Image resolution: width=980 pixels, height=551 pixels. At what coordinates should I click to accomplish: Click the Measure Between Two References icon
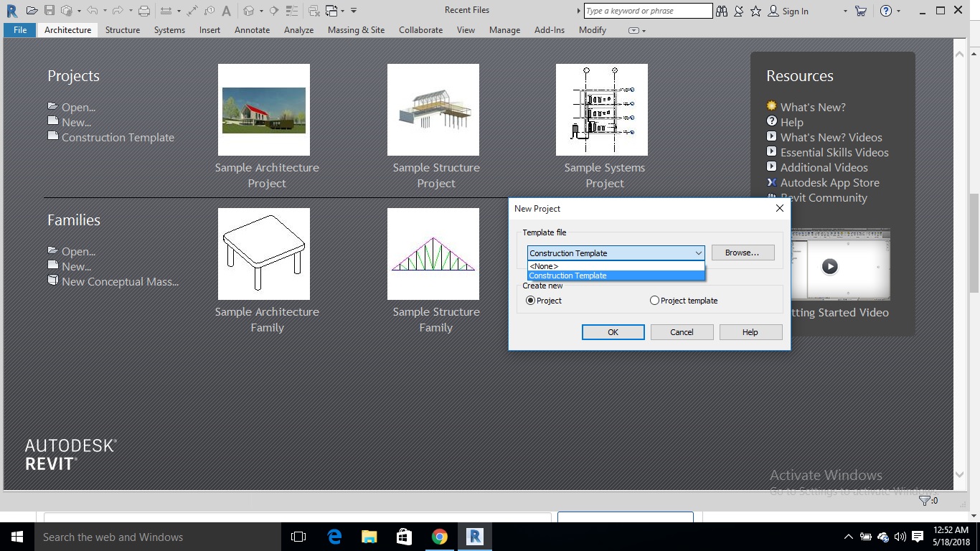pos(166,11)
